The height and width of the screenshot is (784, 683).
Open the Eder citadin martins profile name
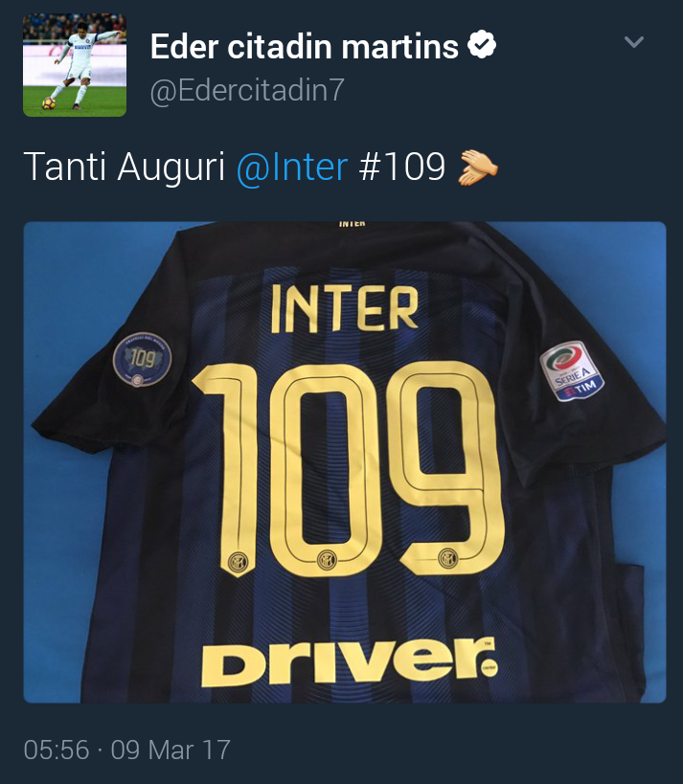[305, 47]
